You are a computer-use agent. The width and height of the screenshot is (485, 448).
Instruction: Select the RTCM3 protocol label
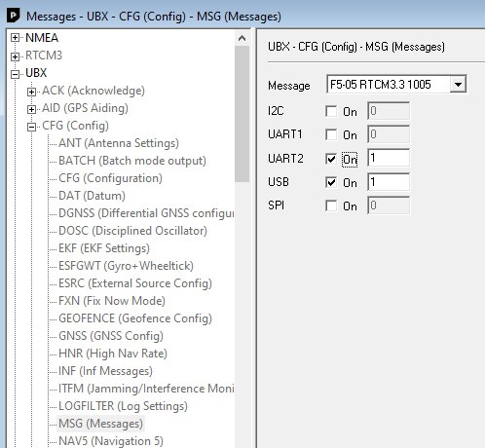(x=44, y=56)
